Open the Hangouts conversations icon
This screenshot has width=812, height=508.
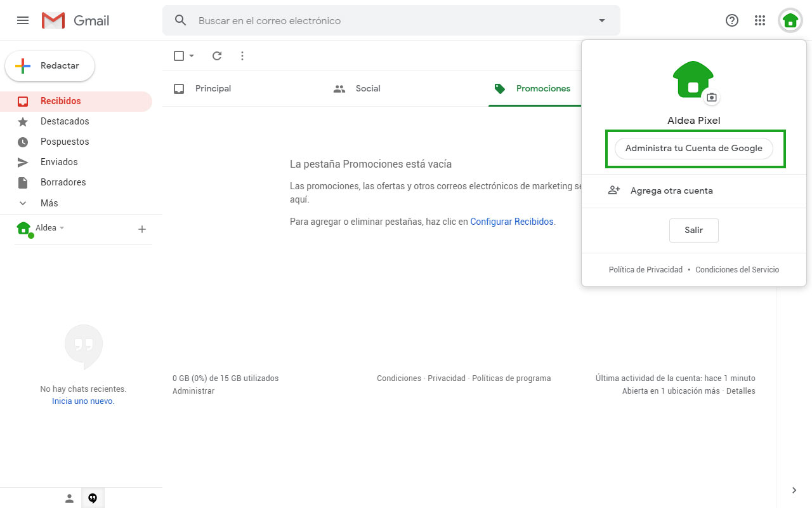click(93, 498)
